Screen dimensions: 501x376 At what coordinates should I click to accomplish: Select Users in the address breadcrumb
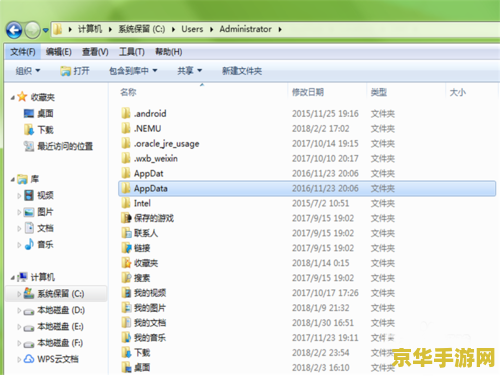tap(192, 29)
